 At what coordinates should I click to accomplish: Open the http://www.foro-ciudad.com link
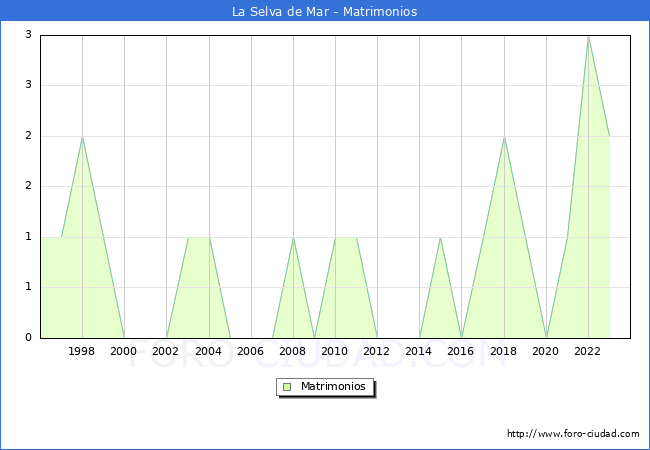(573, 434)
